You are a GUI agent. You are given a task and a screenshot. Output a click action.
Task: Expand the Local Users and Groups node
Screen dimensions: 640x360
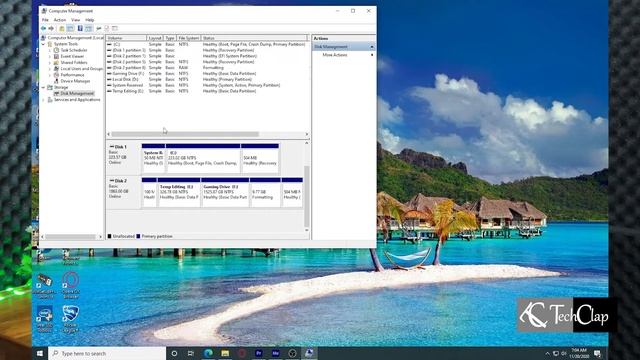coord(50,69)
